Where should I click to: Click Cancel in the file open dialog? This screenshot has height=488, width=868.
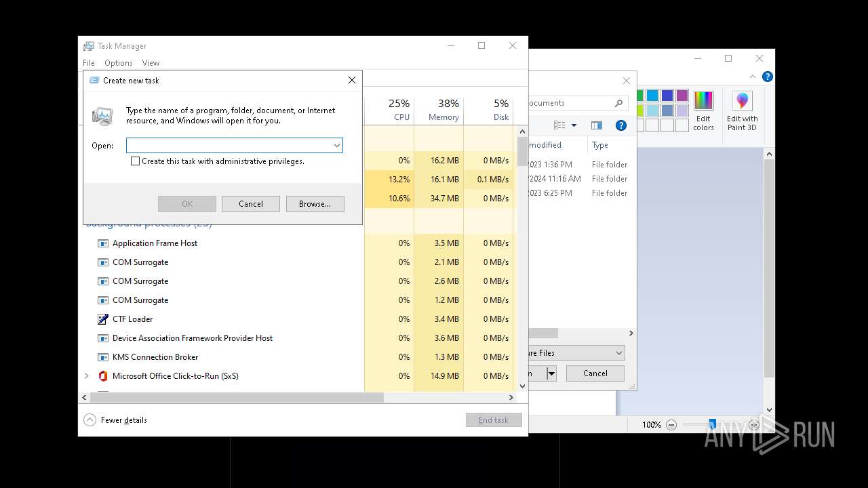tap(595, 373)
